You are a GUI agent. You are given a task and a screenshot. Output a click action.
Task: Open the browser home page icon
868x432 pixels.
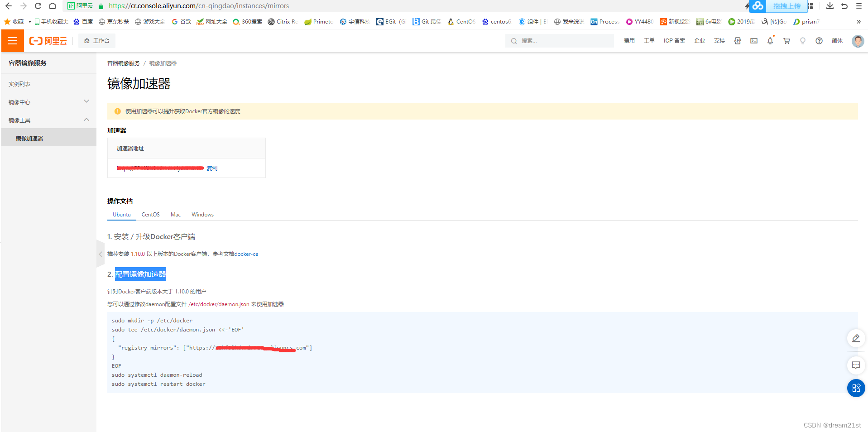point(53,6)
